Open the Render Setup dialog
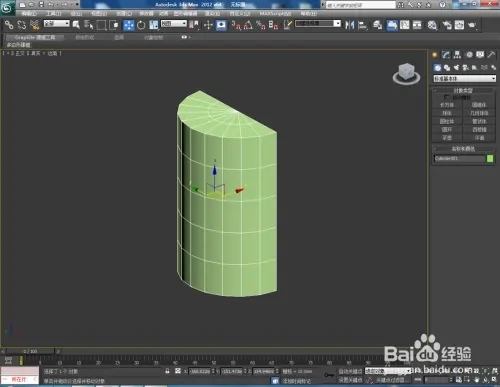 (447, 25)
